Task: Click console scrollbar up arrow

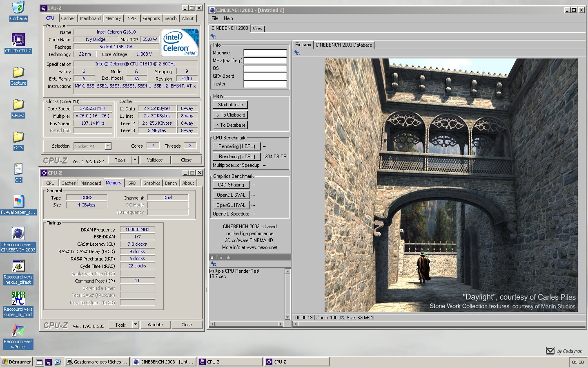Action: pyautogui.click(x=287, y=271)
